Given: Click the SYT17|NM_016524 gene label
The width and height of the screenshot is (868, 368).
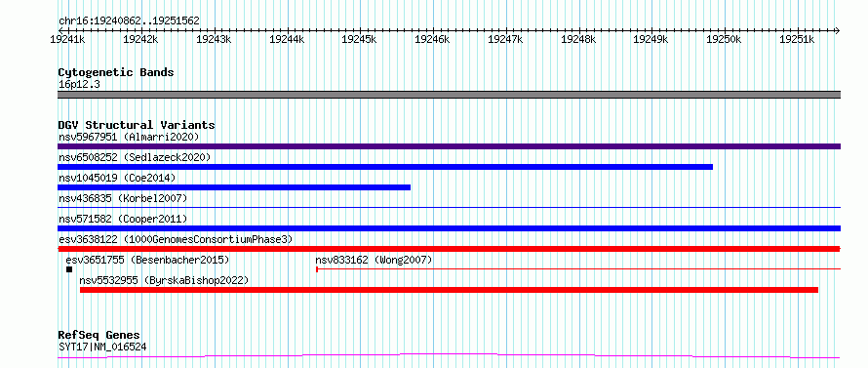Looking at the screenshot, I should tap(102, 348).
